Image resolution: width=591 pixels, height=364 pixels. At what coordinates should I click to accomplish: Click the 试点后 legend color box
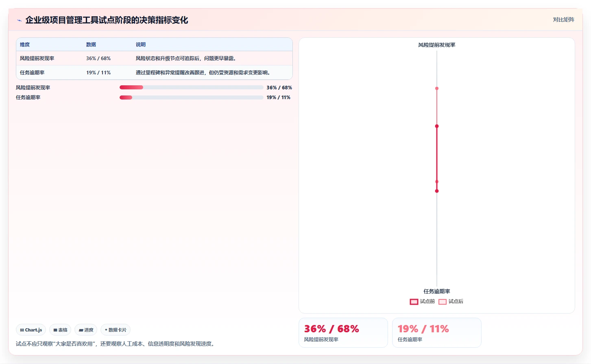(443, 302)
